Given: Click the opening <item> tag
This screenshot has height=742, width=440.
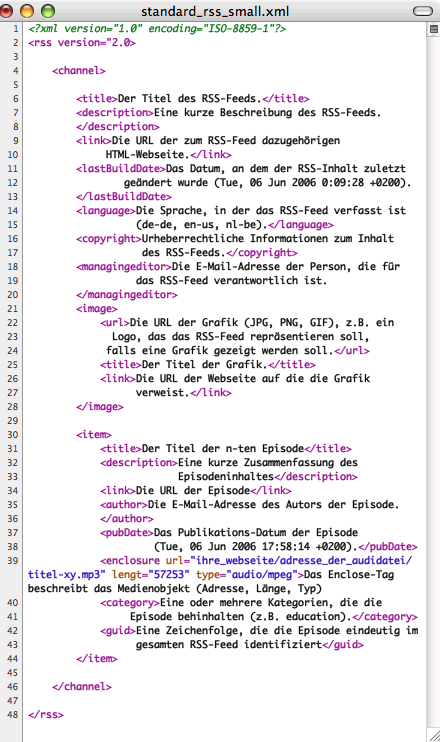Looking at the screenshot, I should coord(94,434).
